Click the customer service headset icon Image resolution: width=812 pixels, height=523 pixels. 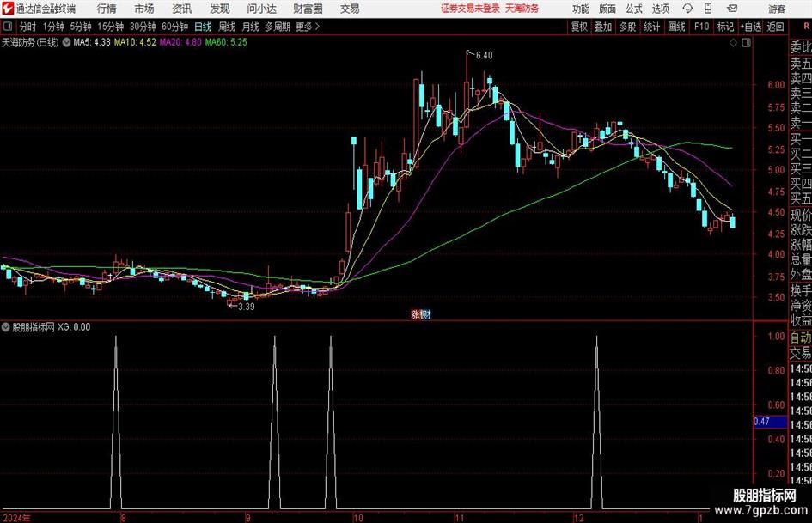click(x=687, y=9)
